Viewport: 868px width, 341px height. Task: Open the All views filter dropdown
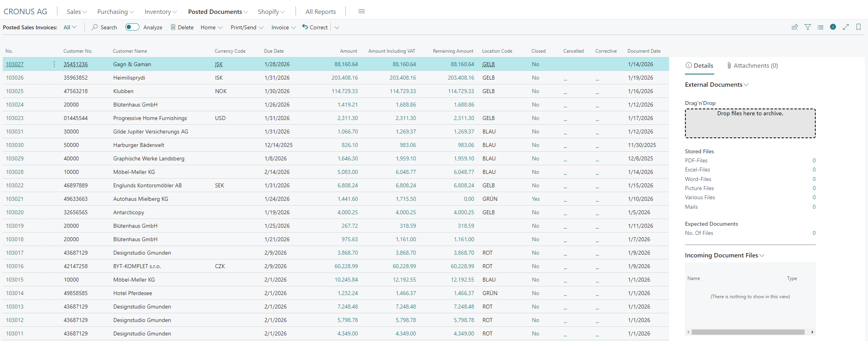(70, 27)
